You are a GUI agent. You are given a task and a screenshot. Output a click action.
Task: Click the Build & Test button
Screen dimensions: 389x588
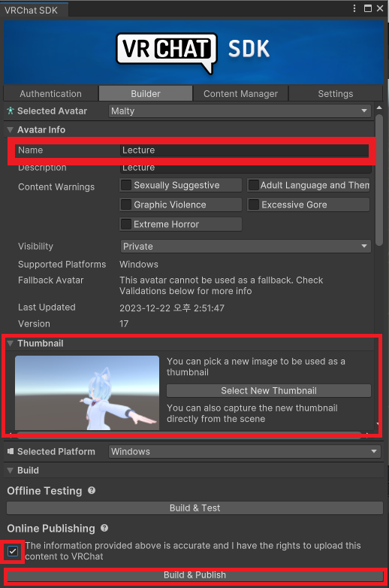click(x=194, y=508)
